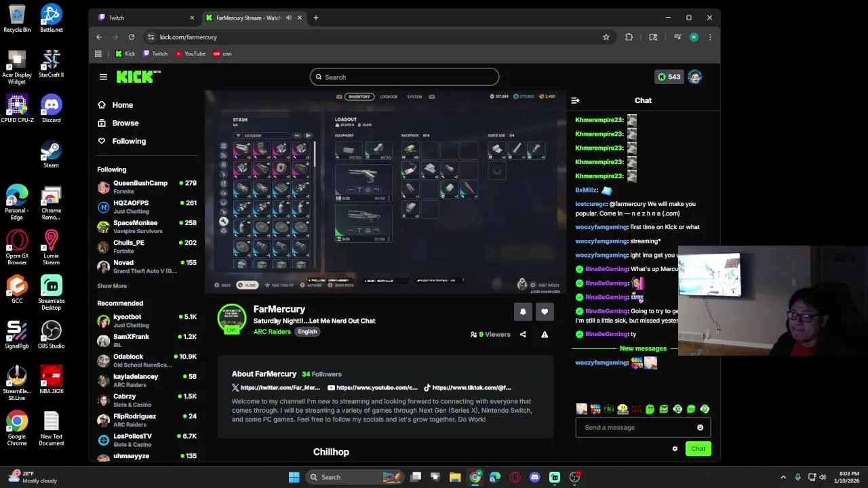Open FarMercury's TikTok link
868x488 pixels.
pos(467,388)
